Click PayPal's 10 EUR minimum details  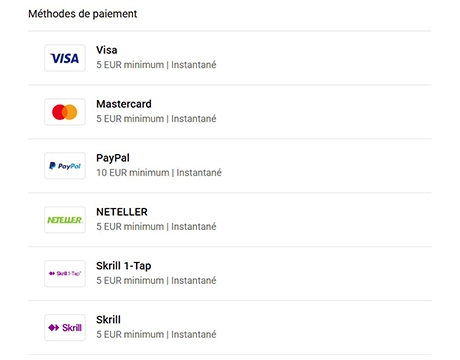[x=159, y=173]
